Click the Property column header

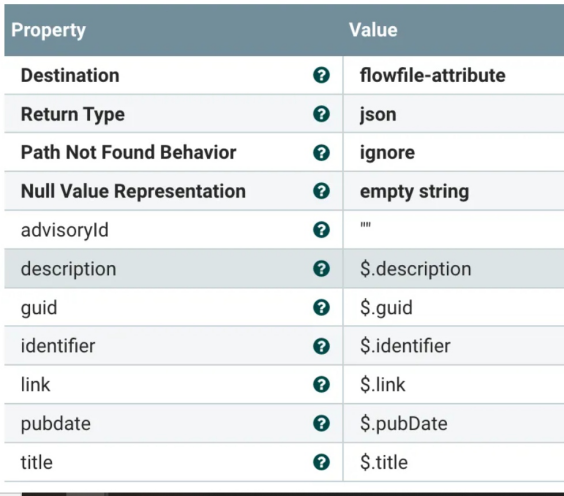tap(49, 30)
